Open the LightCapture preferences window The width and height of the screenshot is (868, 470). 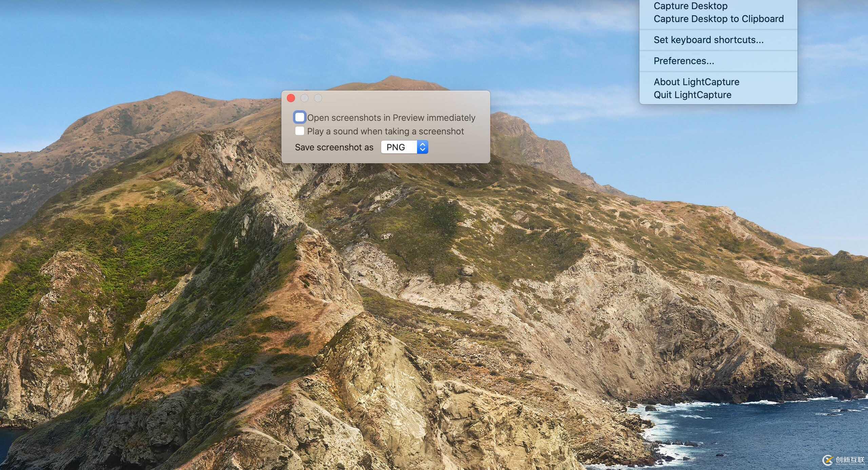[684, 61]
